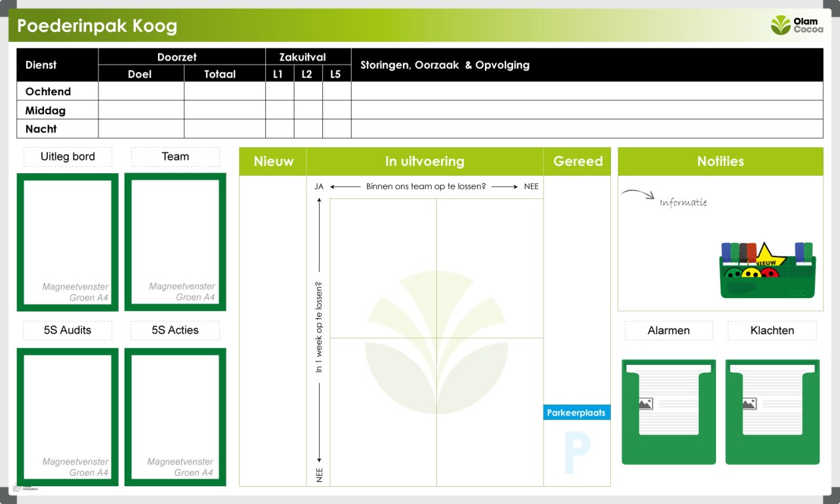Click the Doel cell for Ochtend
This screenshot has height=504, width=840.
140,91
